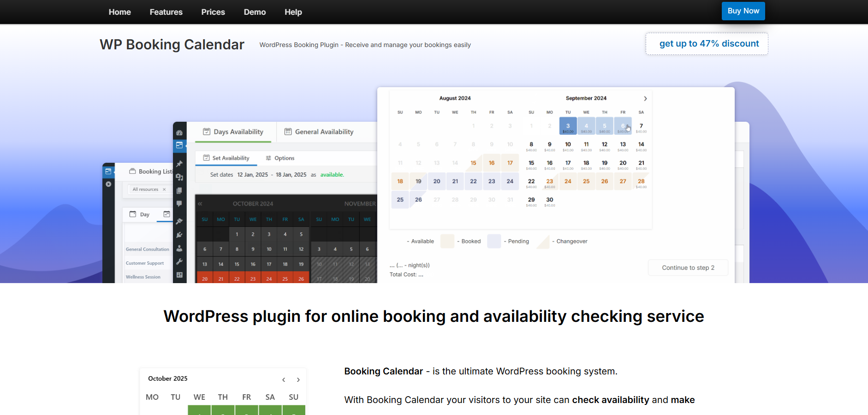Click the Changeover legend swatch
The height and width of the screenshot is (415, 868).
pyautogui.click(x=543, y=241)
